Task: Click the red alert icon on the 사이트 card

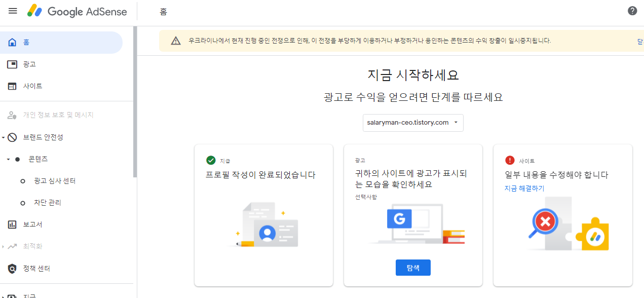Action: point(510,160)
